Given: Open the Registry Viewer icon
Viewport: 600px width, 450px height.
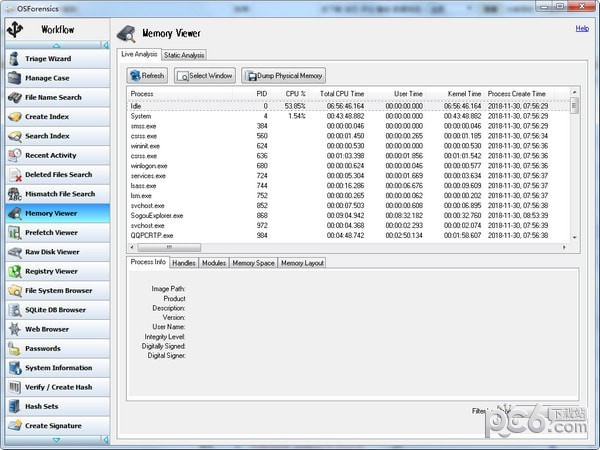Looking at the screenshot, I should (x=15, y=271).
